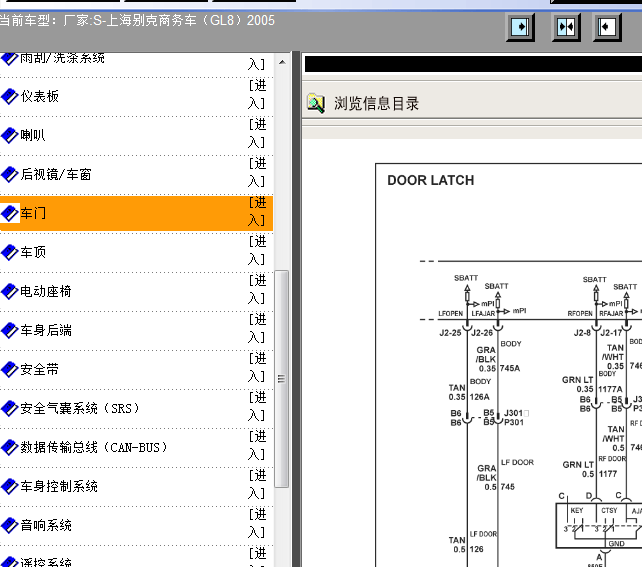Click the book icon beside 音响系统
The image size is (642, 567).
[10, 525]
